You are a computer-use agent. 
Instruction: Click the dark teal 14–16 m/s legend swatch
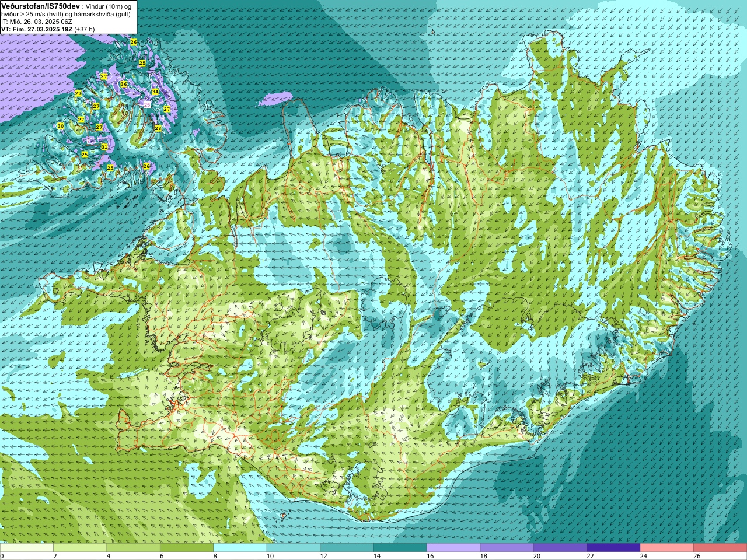400,547
